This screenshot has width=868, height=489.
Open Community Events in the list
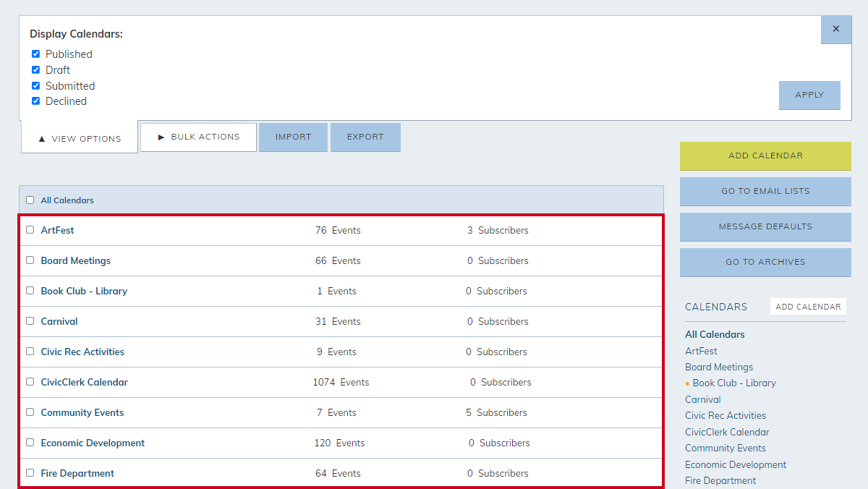pyautogui.click(x=82, y=412)
